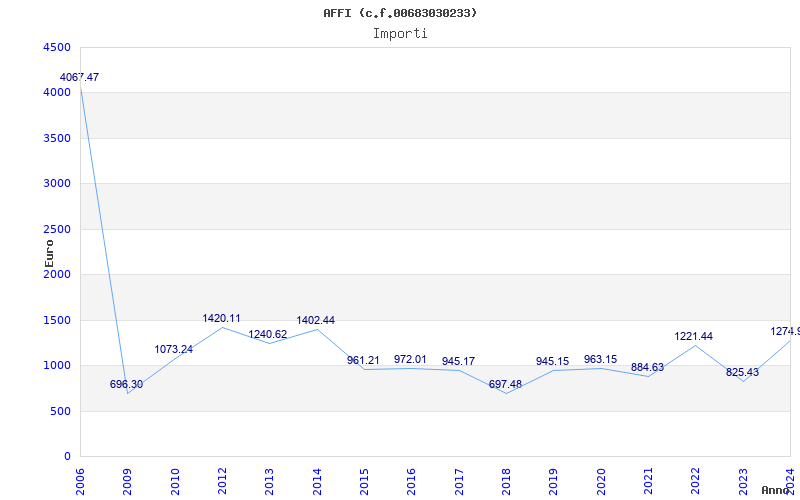Viewport: 800px width, 500px height.
Task: Click the 2006 year label
Action: (x=80, y=482)
